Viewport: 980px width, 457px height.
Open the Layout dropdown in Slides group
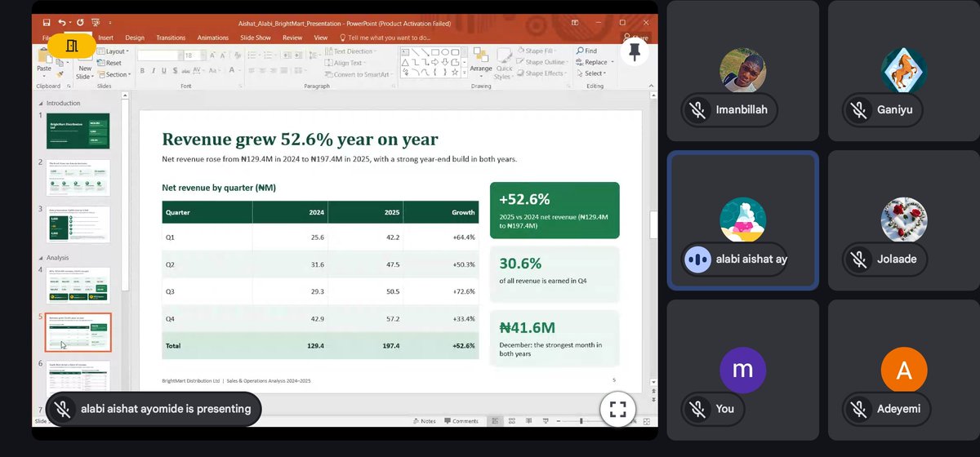(113, 51)
